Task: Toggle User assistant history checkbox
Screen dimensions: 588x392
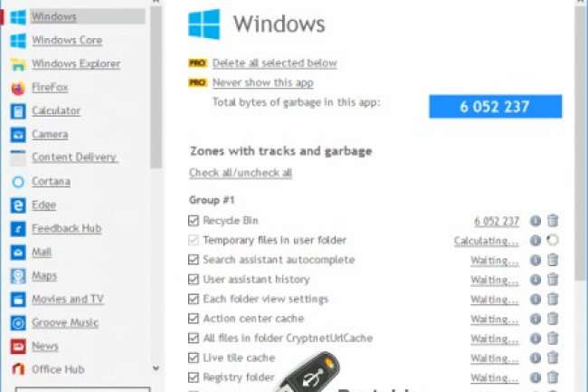Action: [x=194, y=280]
